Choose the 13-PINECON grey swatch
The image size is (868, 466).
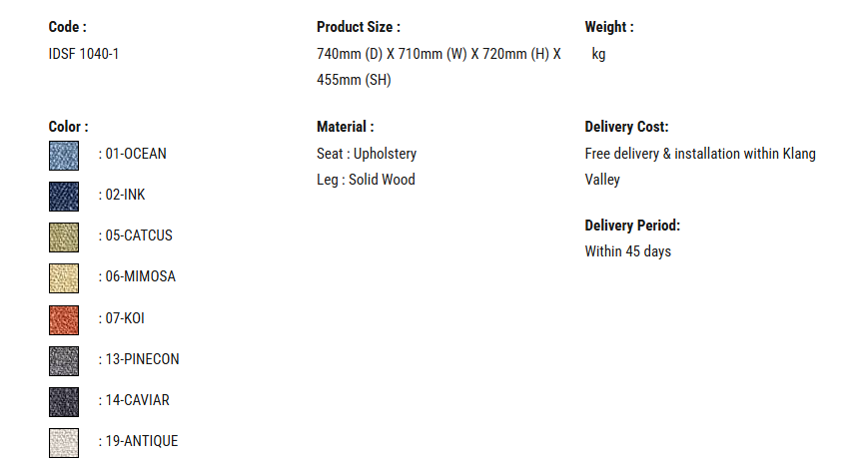click(x=64, y=360)
